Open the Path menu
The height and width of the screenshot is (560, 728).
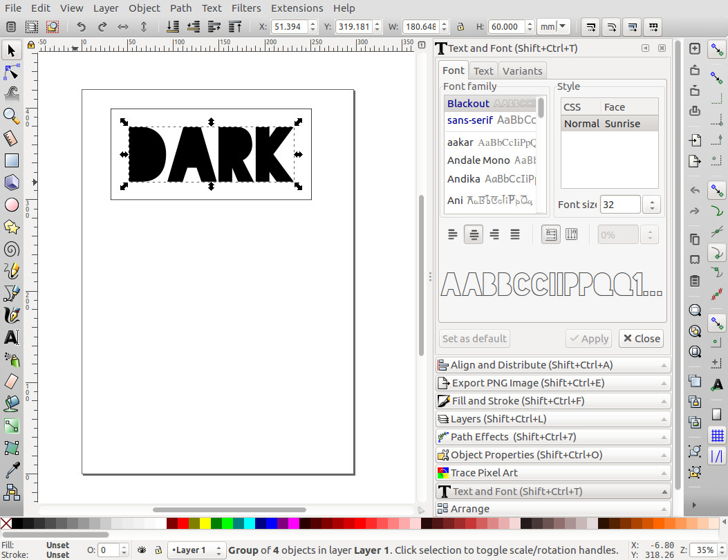pos(180,8)
